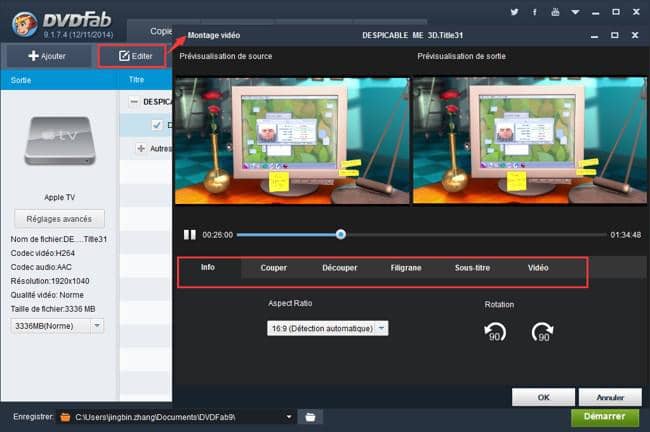Screen dimensions: 650x432
Task: Expand the Autres titles row
Action: point(141,148)
